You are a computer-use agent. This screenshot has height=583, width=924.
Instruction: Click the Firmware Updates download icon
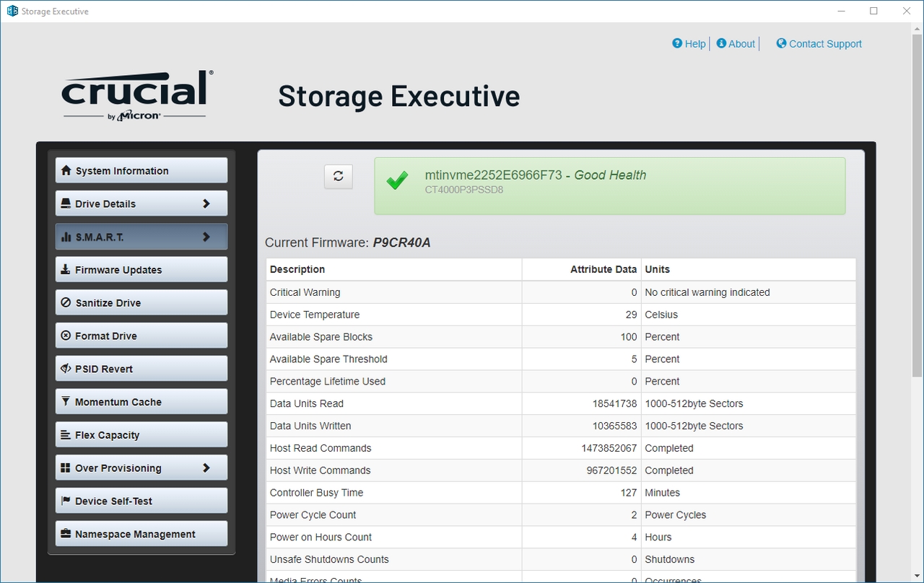pos(66,270)
